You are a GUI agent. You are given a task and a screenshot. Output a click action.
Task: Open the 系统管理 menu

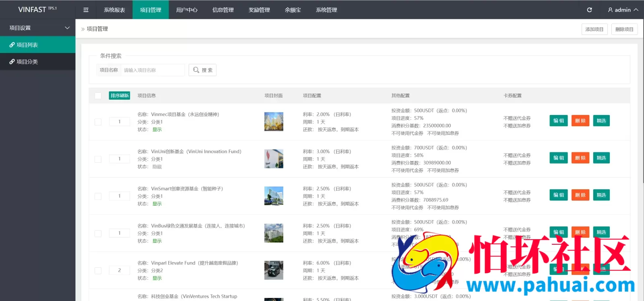point(326,10)
